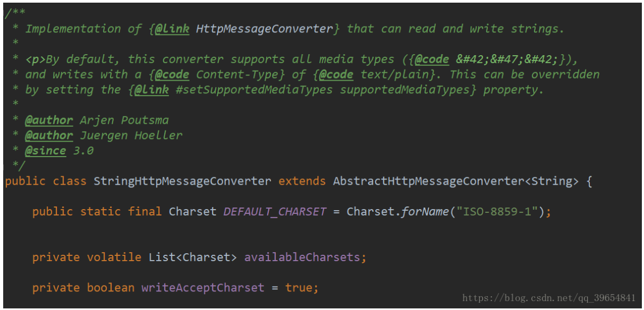Click the HttpMessageConverter link in the Javadoc
This screenshot has width=644, height=310.
pyautogui.click(x=264, y=29)
